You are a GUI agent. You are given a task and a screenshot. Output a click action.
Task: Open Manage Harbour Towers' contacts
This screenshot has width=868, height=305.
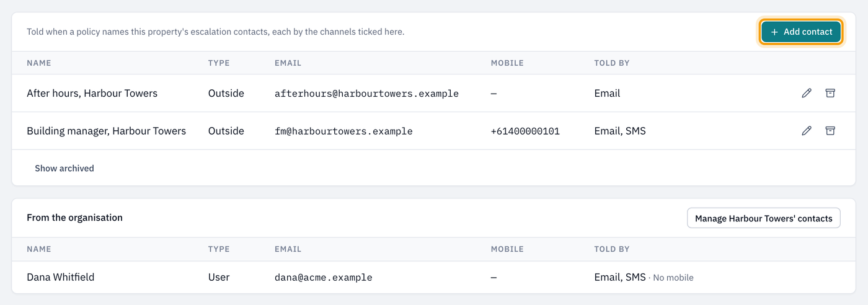[x=764, y=218]
